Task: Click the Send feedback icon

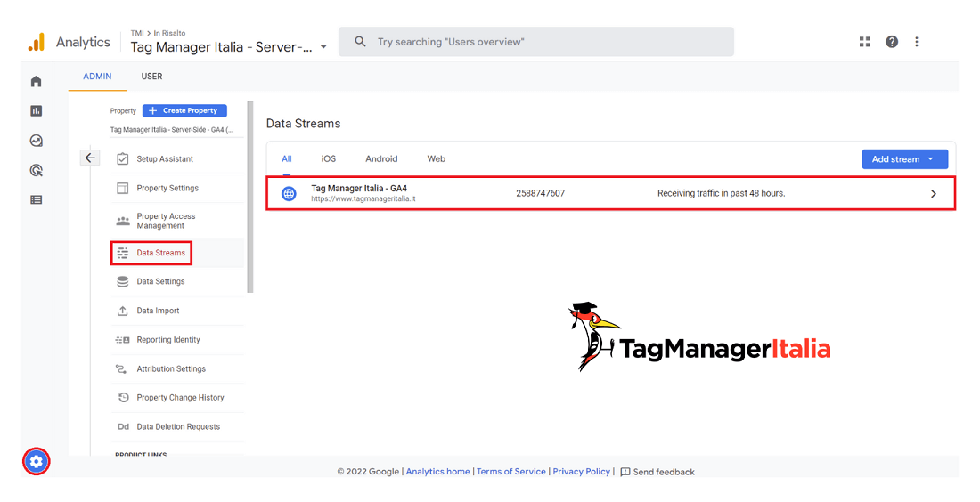Action: [625, 472]
